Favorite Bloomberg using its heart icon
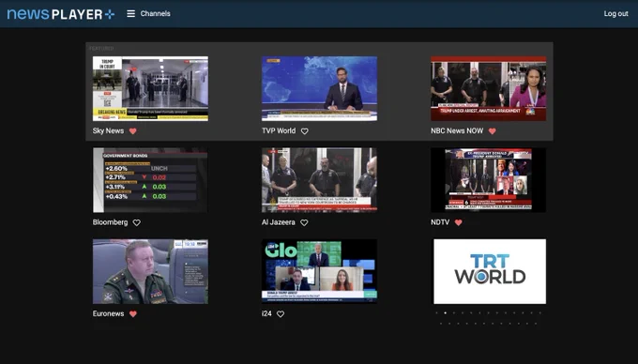This screenshot has width=638, height=364. [x=137, y=222]
